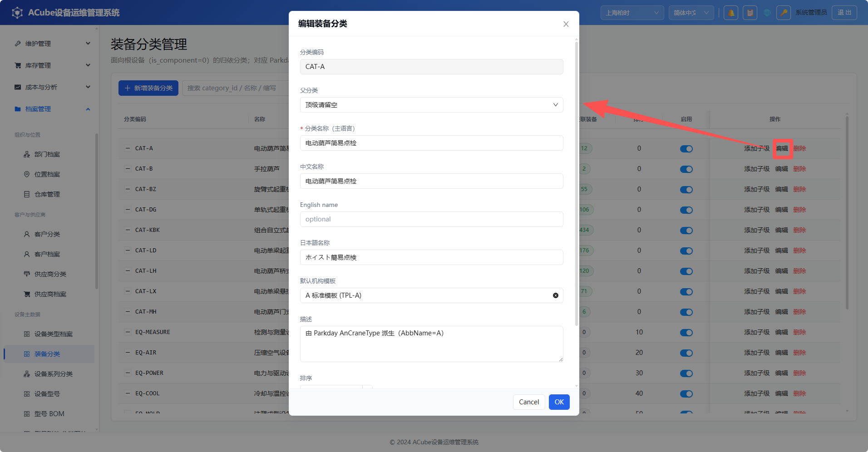Viewport: 868px width, 452px height.
Task: Toggle the 启用 switch for CAT-A
Action: pyautogui.click(x=686, y=149)
